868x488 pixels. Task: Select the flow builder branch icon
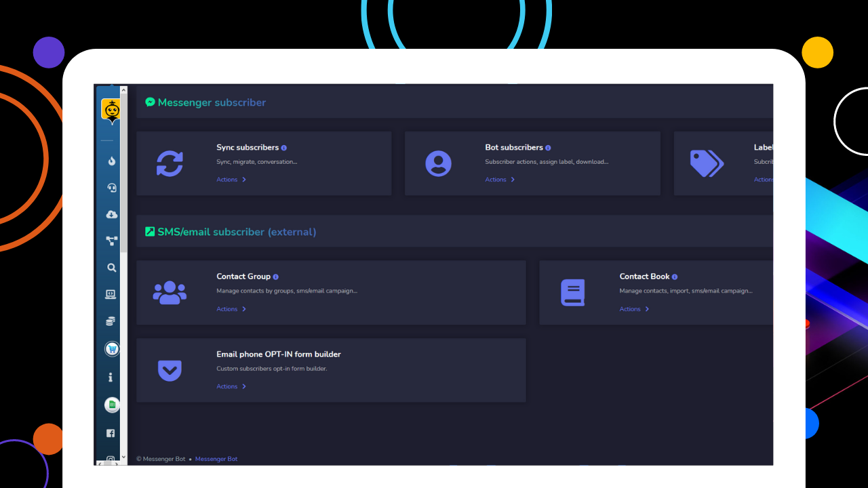point(111,241)
